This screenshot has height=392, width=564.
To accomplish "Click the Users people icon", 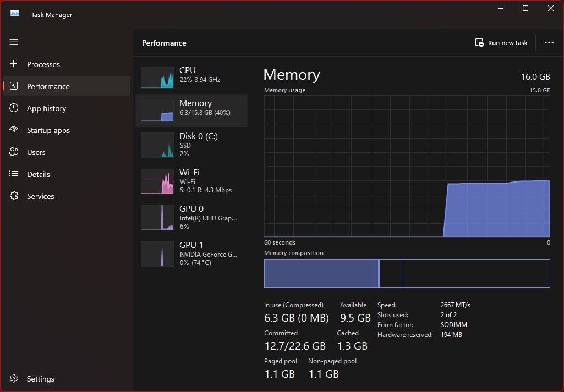I will click(x=14, y=152).
